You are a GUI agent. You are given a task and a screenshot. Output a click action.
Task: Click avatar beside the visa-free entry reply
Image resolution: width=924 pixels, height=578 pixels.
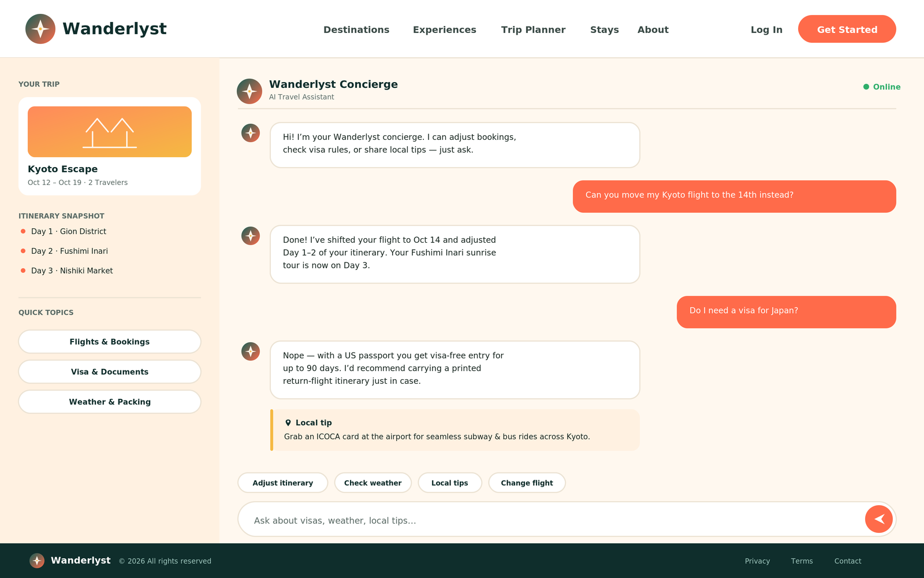pos(251,351)
